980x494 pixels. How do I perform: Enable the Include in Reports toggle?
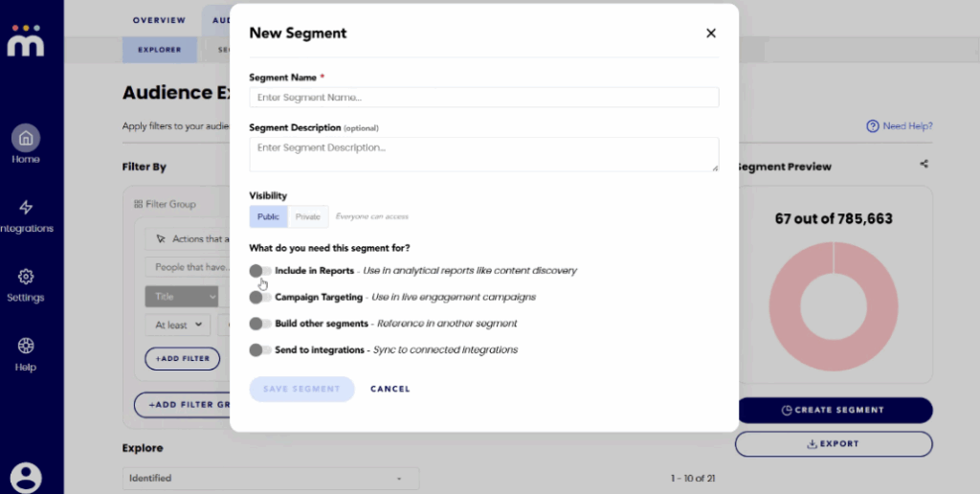click(259, 271)
